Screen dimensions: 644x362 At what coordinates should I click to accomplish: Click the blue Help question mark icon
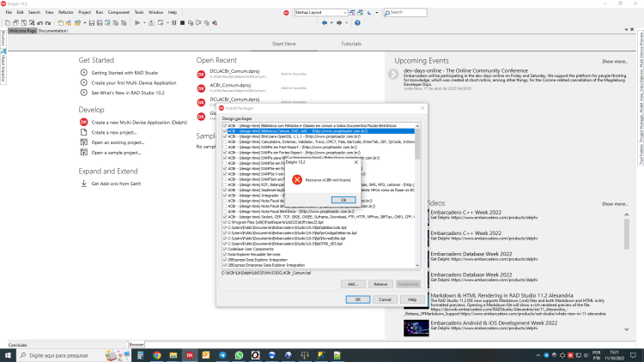pos(357,23)
